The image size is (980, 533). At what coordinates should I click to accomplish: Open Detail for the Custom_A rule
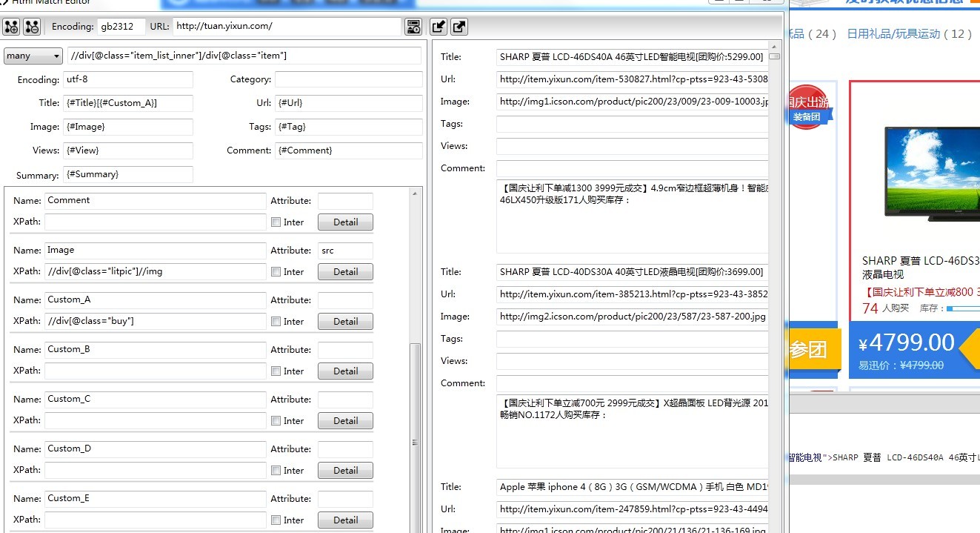coord(345,321)
